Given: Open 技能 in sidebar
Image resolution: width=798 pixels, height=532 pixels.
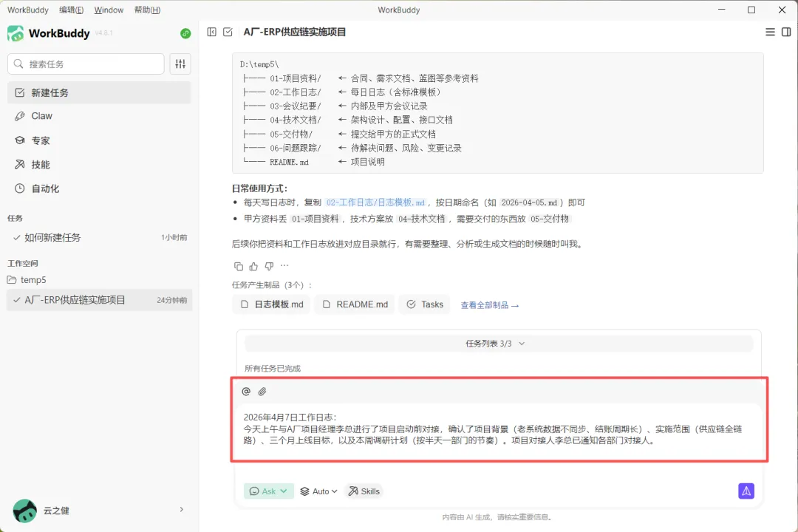Looking at the screenshot, I should [99, 165].
